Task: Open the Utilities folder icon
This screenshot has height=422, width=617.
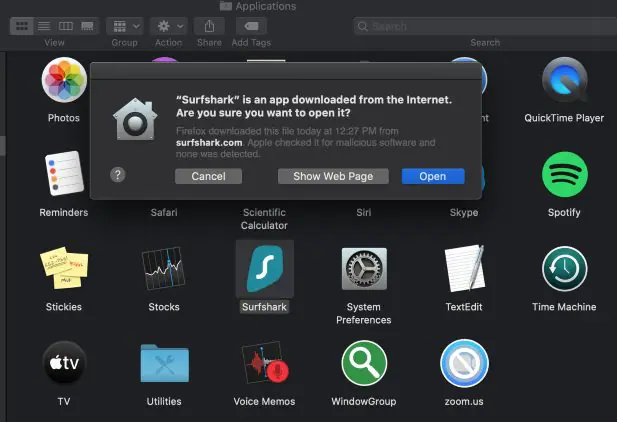Action: [164, 363]
